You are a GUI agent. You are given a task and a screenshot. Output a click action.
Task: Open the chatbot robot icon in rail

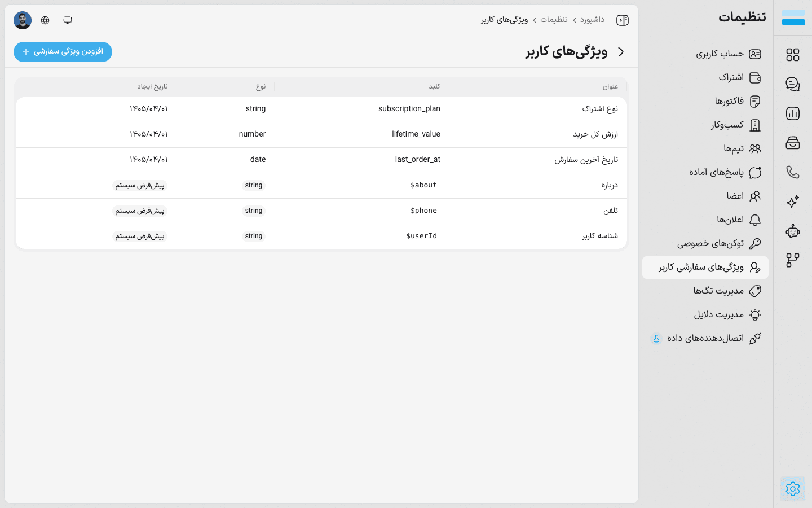tap(793, 231)
